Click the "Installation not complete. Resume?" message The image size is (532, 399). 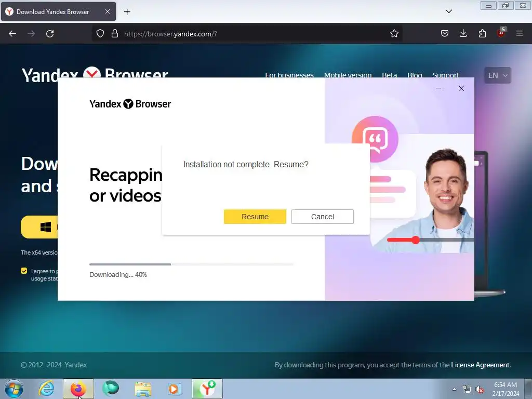[246, 164]
